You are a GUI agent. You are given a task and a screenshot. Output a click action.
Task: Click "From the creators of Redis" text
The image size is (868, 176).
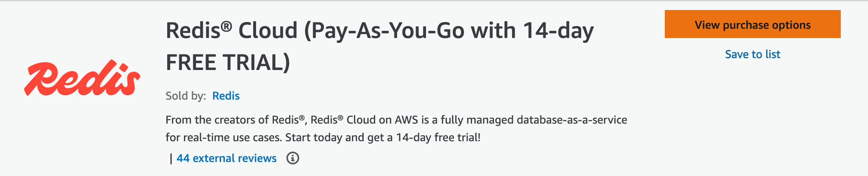[232, 120]
